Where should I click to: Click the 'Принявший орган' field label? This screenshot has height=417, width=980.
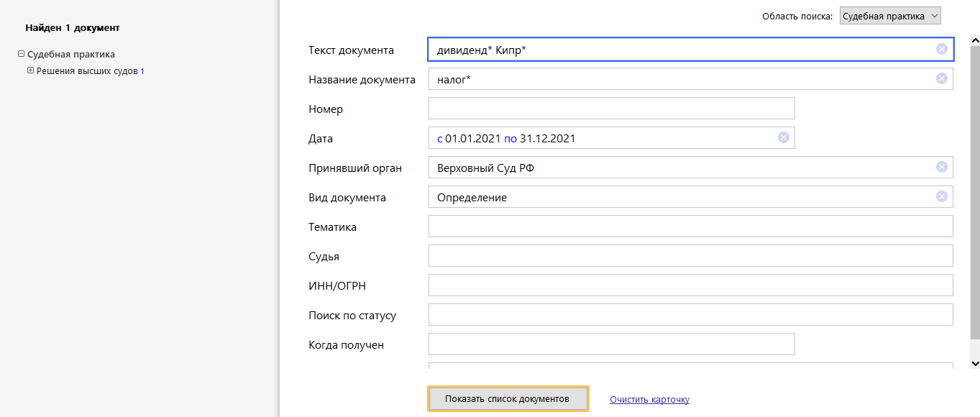(355, 168)
